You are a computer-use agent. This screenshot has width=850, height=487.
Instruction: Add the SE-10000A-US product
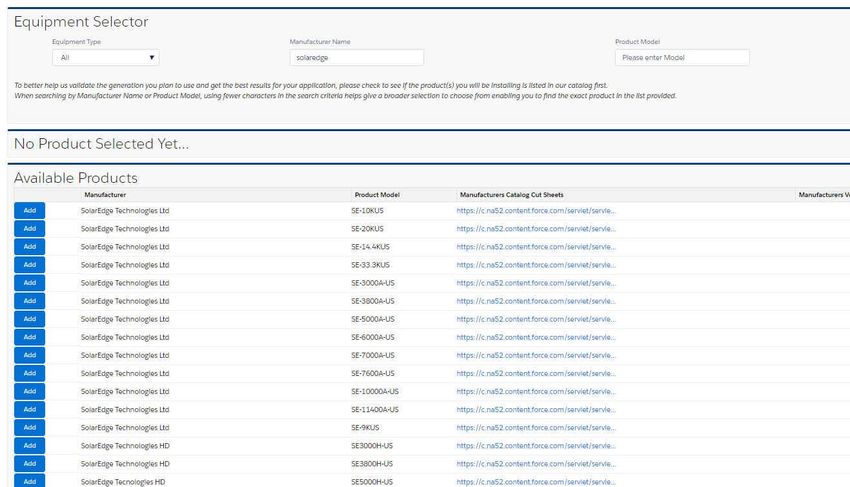click(30, 392)
